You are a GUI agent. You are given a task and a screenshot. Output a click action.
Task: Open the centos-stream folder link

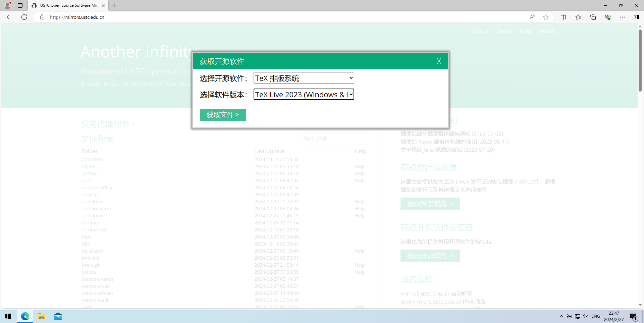[97, 293]
